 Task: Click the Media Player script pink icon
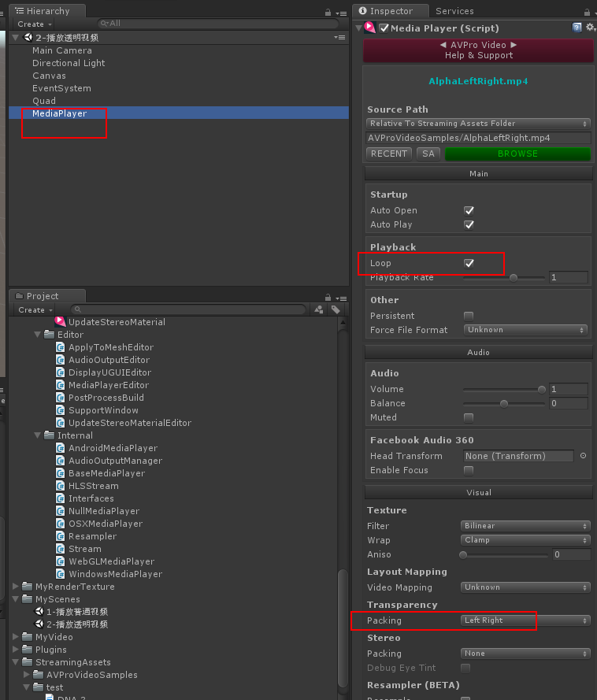369,28
